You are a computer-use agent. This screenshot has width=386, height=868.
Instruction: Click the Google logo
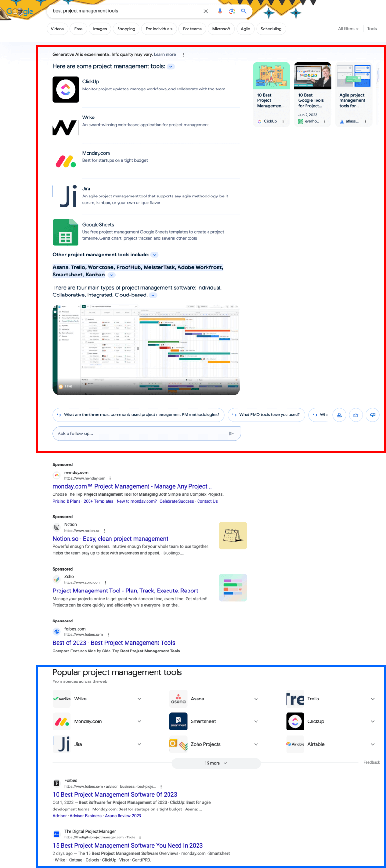tap(20, 11)
